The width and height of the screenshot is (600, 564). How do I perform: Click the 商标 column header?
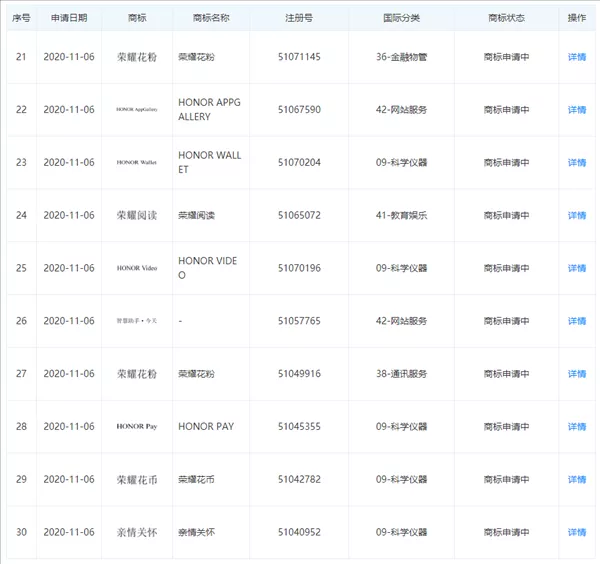[x=137, y=18]
